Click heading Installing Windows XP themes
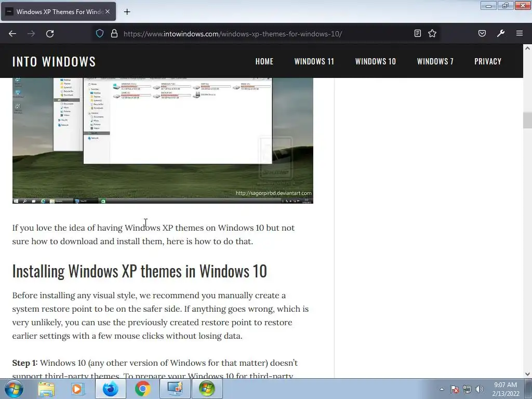This screenshot has height=399, width=532. 139,271
